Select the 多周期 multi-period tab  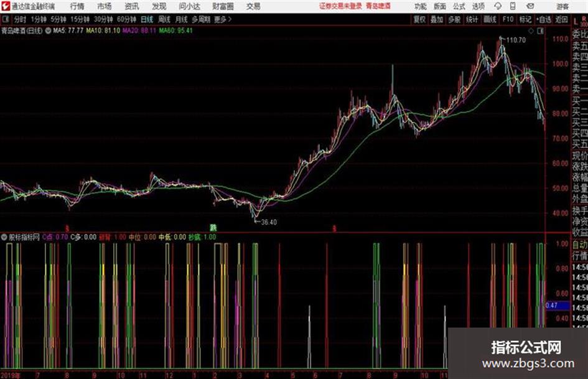201,19
